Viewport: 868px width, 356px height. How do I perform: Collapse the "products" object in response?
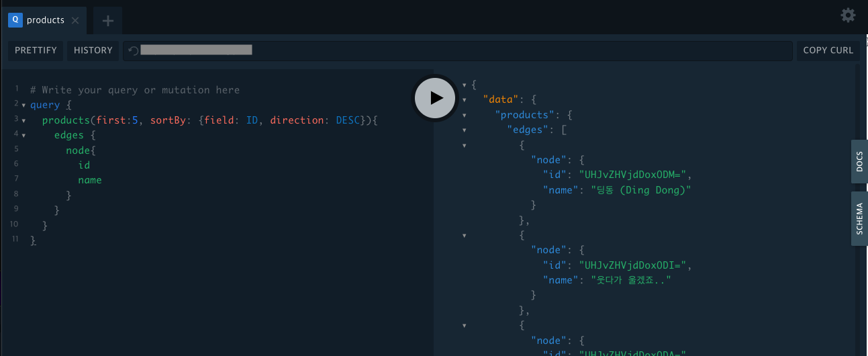464,115
